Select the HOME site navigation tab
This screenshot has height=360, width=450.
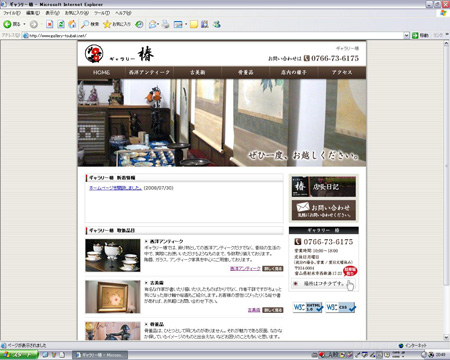[101, 72]
